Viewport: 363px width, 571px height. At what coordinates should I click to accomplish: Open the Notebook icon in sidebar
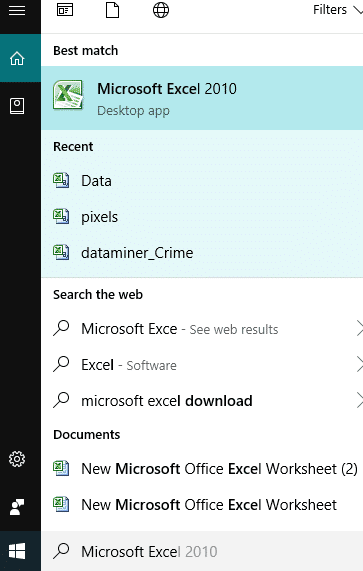[17, 106]
